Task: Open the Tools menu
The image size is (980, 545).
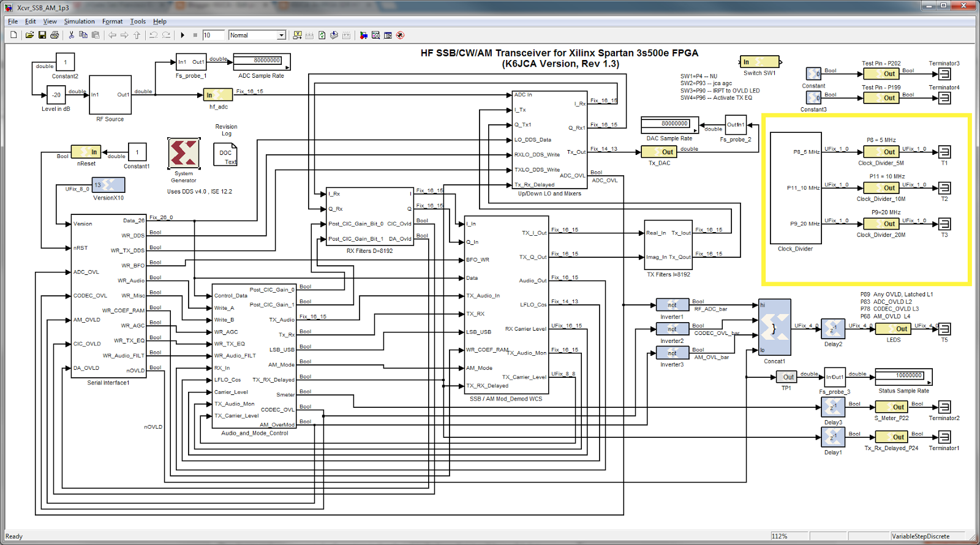Action: click(x=138, y=21)
